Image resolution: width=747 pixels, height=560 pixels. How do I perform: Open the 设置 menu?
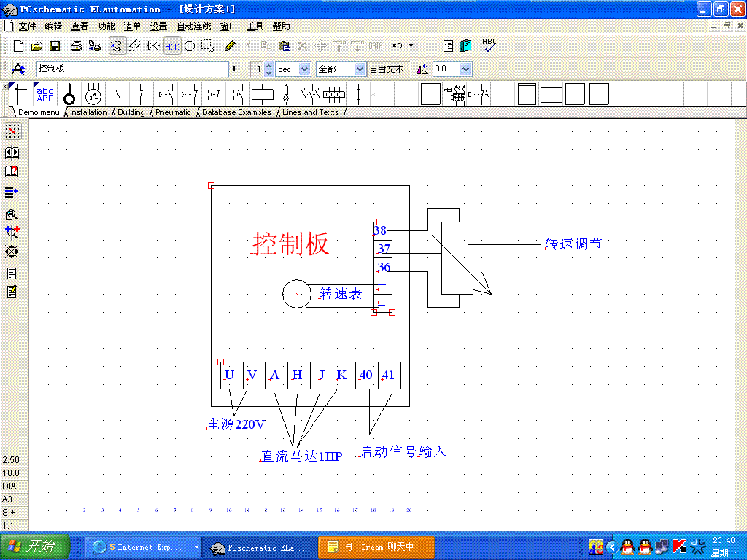coord(158,26)
